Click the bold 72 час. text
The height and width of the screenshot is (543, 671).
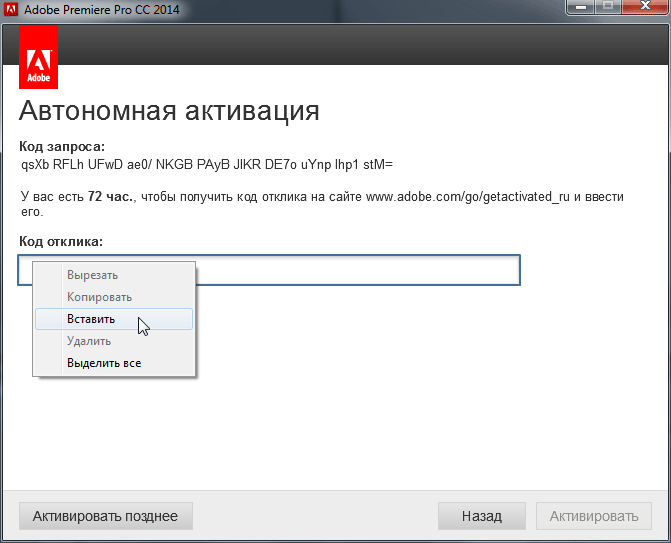(111, 197)
